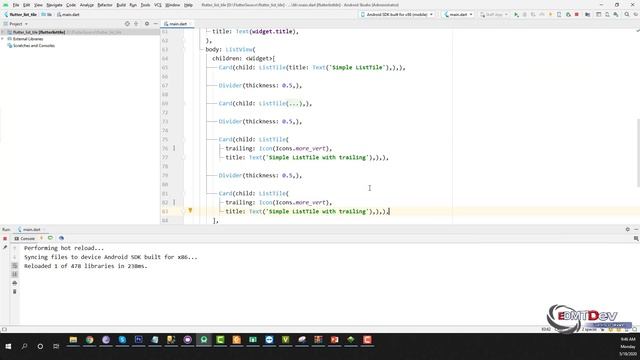The image size is (640, 360).
Task: Open the device selector dropdown
Action: (397, 14)
